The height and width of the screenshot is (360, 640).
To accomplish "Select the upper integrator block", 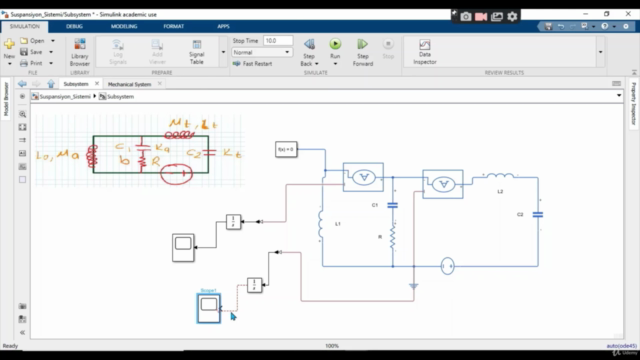I will pos(233,222).
